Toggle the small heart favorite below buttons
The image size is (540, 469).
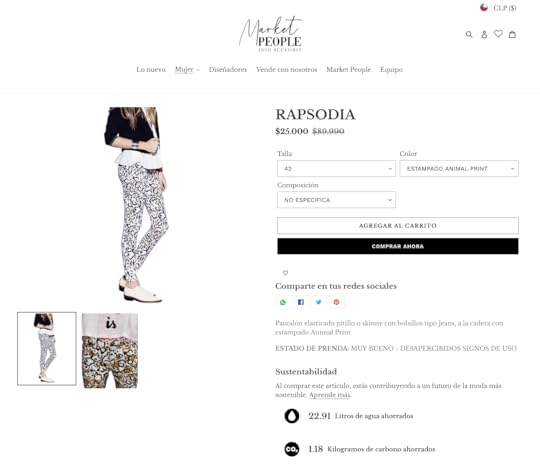point(285,273)
